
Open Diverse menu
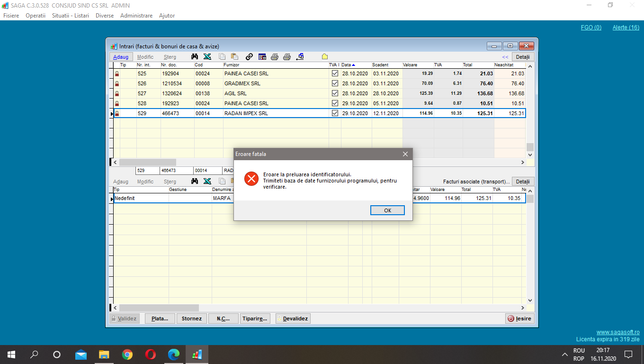tap(105, 16)
